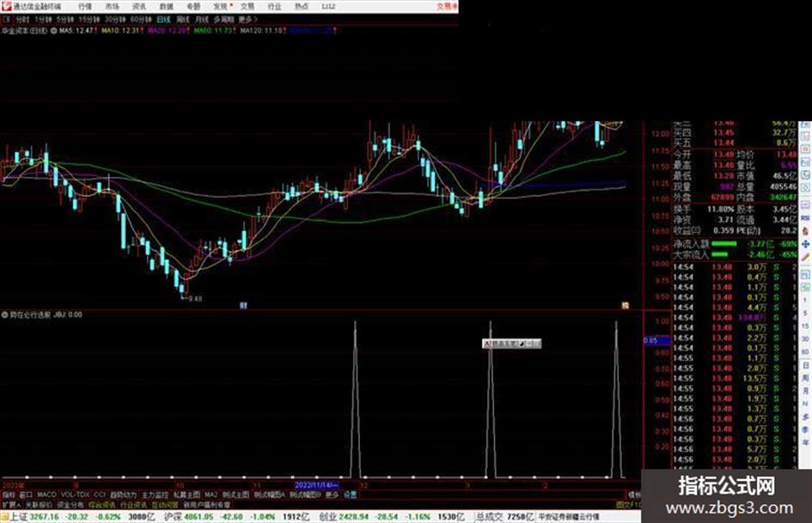Click the blue four-arrow move icon
The height and width of the screenshot is (523, 812).
[805, 243]
